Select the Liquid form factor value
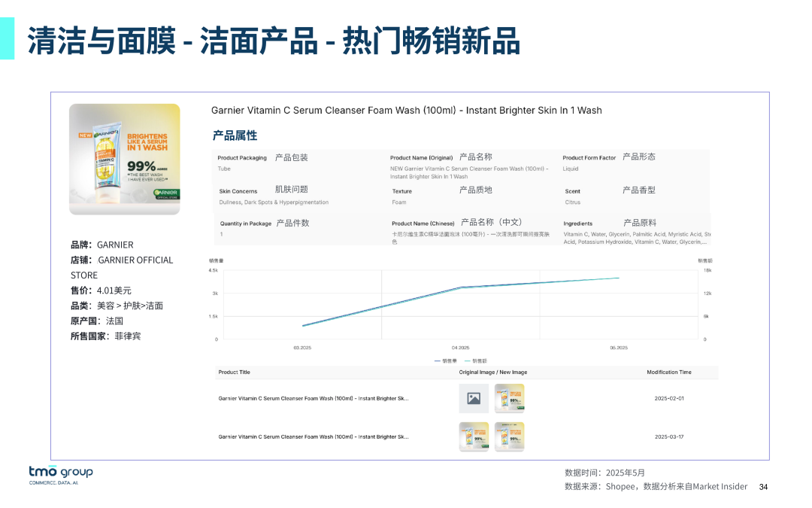The width and height of the screenshot is (812, 508). click(x=571, y=169)
